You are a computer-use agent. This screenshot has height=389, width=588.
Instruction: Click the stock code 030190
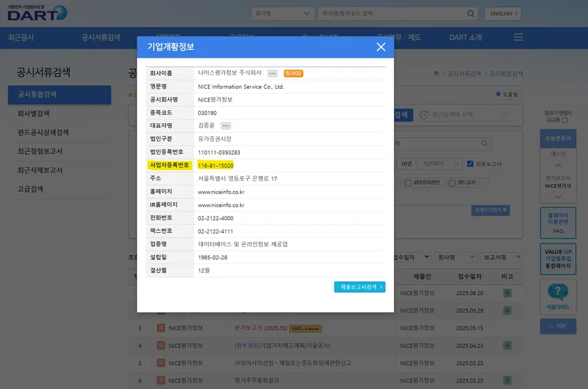[x=207, y=113]
